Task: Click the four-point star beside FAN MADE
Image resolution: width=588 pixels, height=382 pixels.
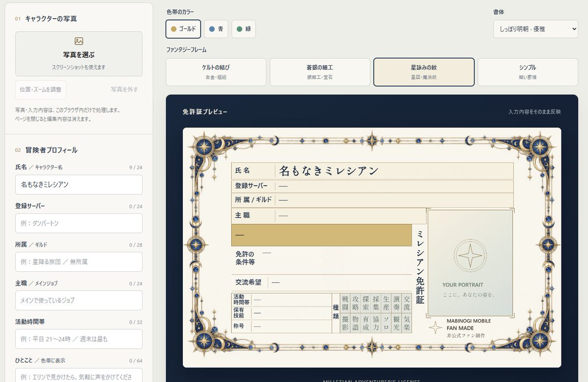Action: [x=435, y=328]
